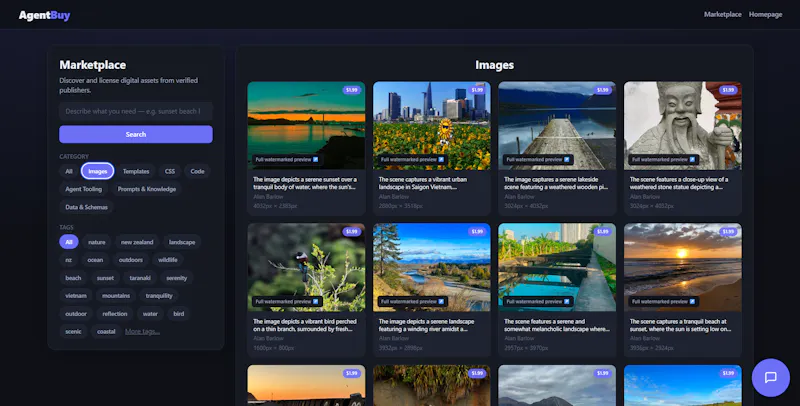Open the watermarked preview for the beach sunset image

tap(663, 301)
